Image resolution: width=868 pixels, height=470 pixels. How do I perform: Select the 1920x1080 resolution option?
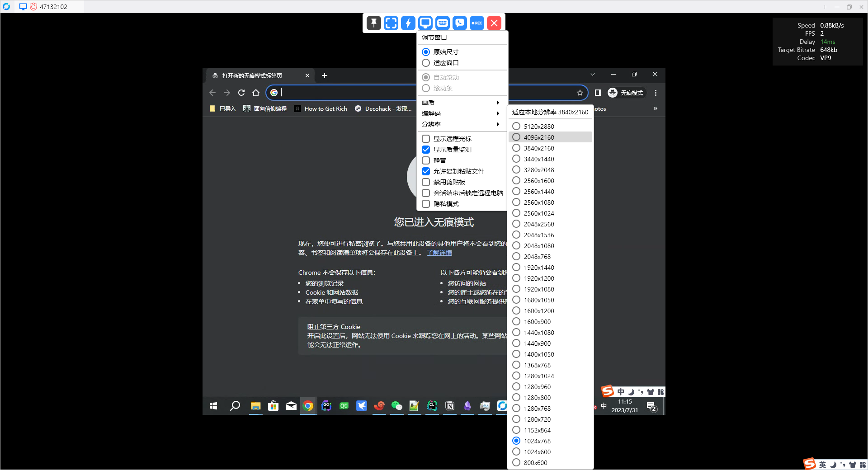click(x=538, y=289)
